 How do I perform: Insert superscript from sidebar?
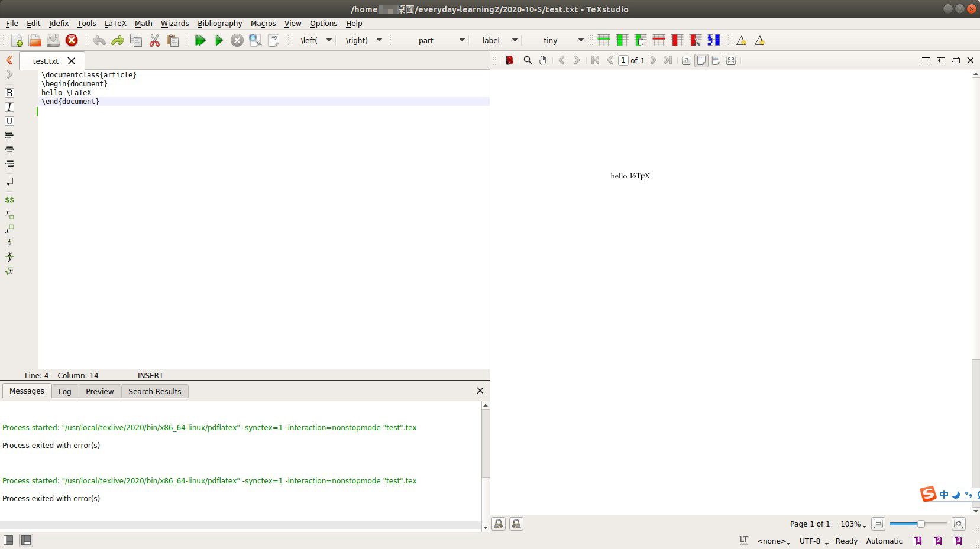tap(9, 228)
